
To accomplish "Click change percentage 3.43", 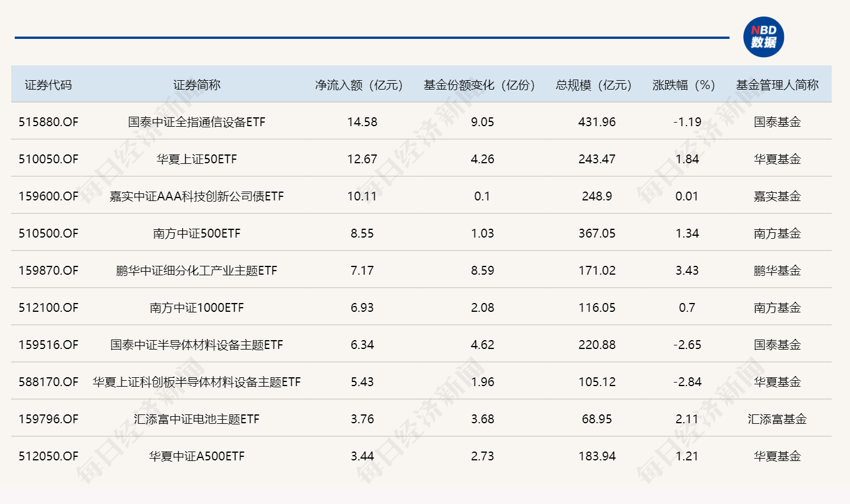I will tap(687, 271).
